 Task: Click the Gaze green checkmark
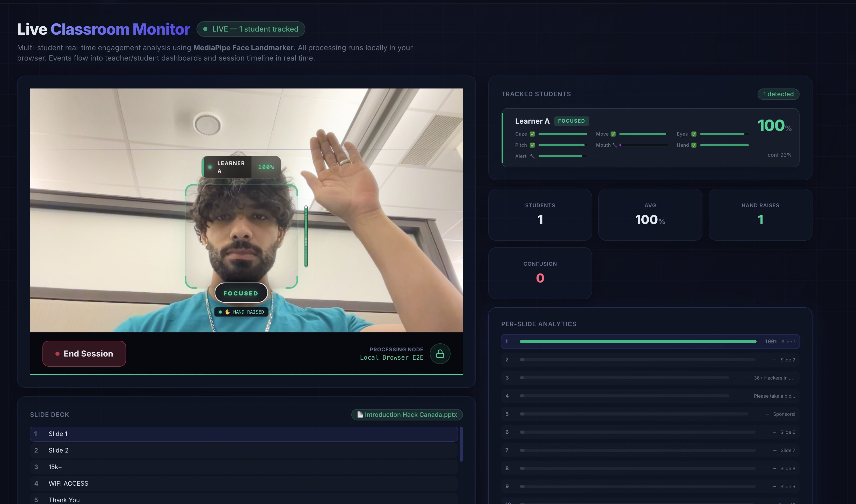pos(532,134)
